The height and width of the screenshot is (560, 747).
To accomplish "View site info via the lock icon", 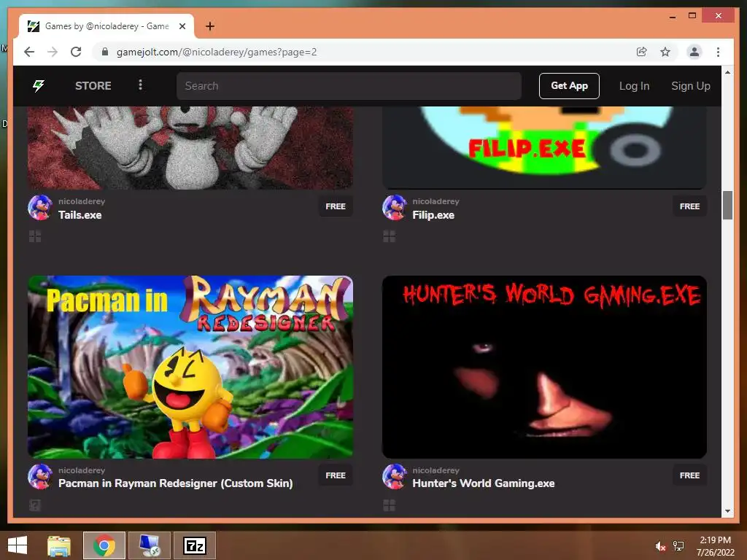I will pos(105,52).
